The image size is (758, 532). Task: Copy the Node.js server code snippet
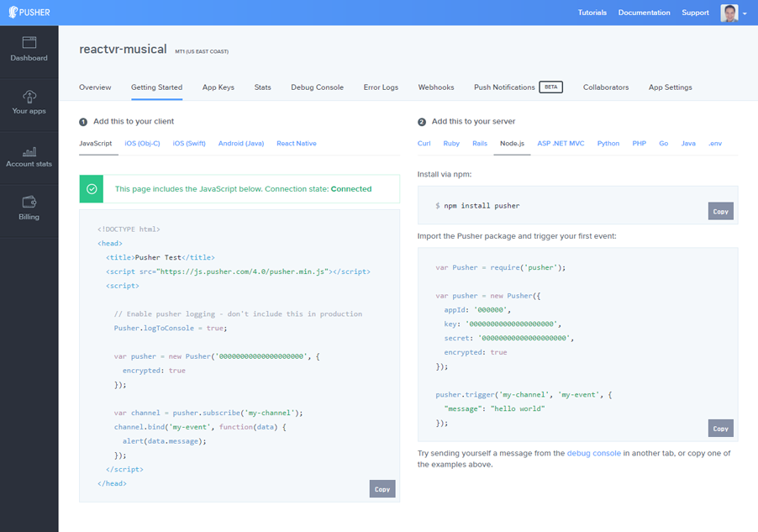[x=720, y=428]
